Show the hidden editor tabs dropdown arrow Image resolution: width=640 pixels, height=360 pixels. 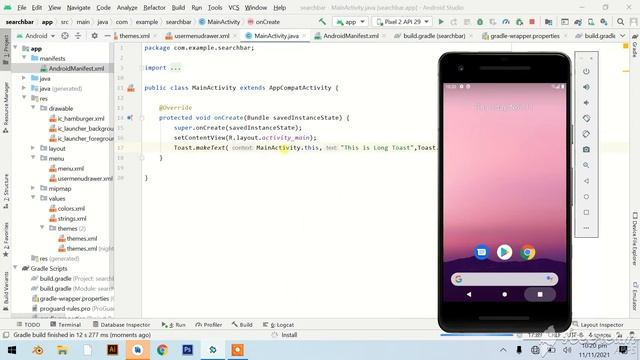623,36
